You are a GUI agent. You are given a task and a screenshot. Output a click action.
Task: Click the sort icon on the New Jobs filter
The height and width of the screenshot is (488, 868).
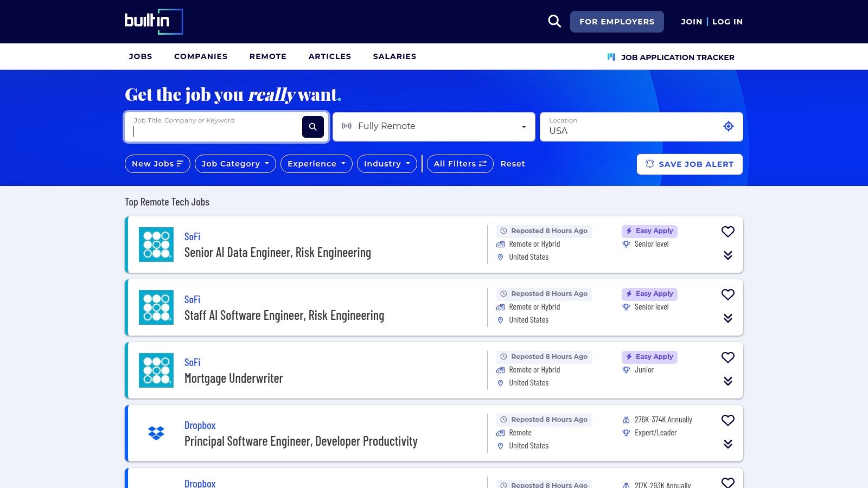click(x=180, y=163)
